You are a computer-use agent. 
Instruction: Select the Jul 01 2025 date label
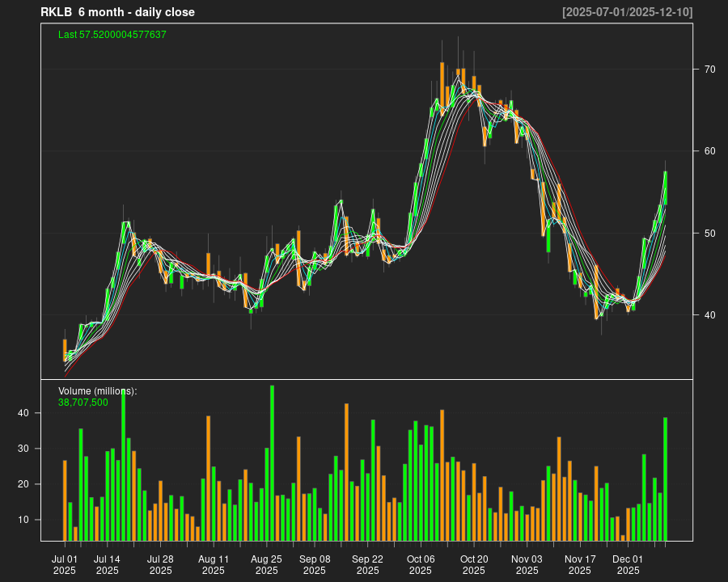[x=65, y=564]
